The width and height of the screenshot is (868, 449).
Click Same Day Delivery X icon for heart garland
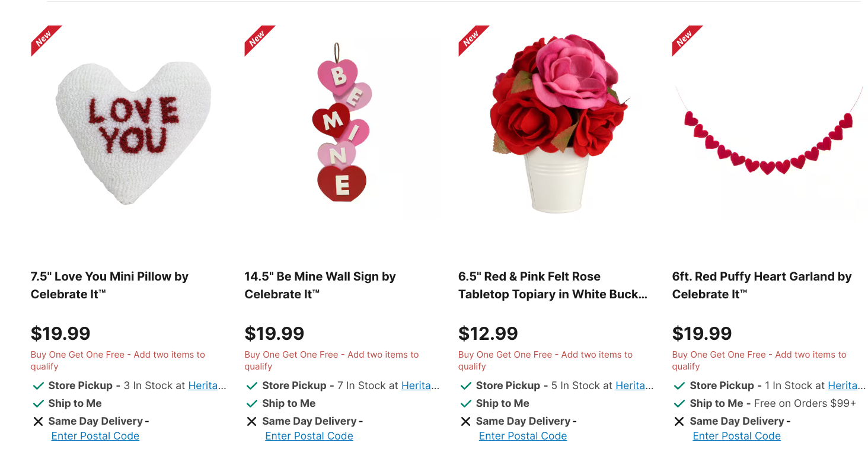[679, 421]
